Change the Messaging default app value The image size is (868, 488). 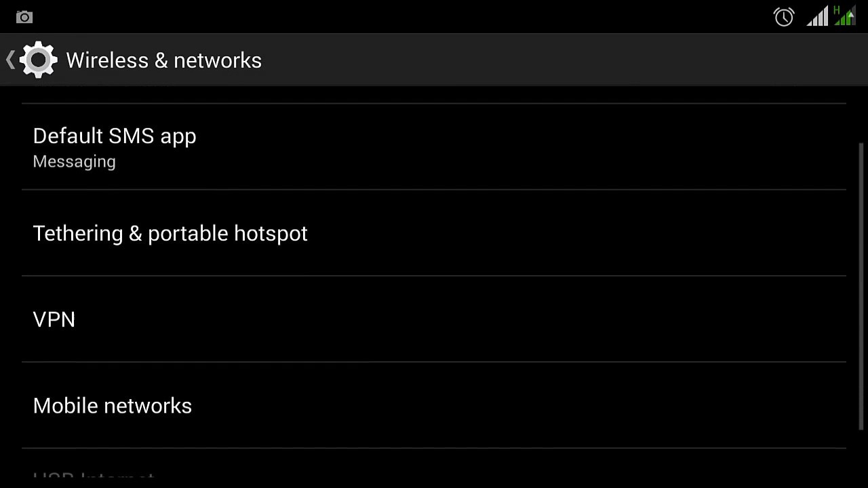click(x=74, y=162)
